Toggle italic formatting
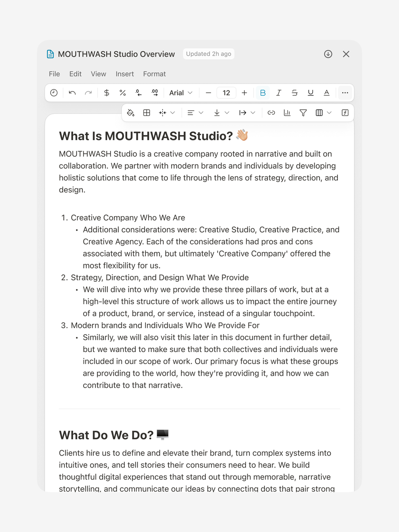 coord(279,93)
